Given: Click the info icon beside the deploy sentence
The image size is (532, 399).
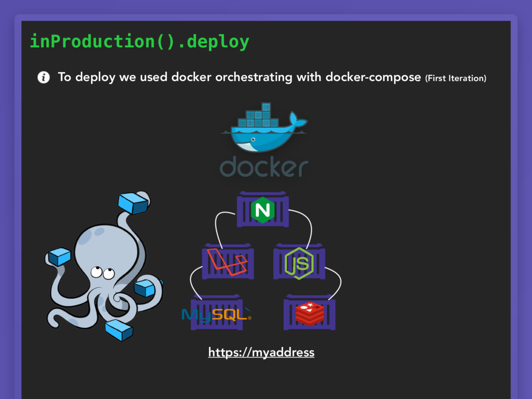Looking at the screenshot, I should pyautogui.click(x=44, y=77).
